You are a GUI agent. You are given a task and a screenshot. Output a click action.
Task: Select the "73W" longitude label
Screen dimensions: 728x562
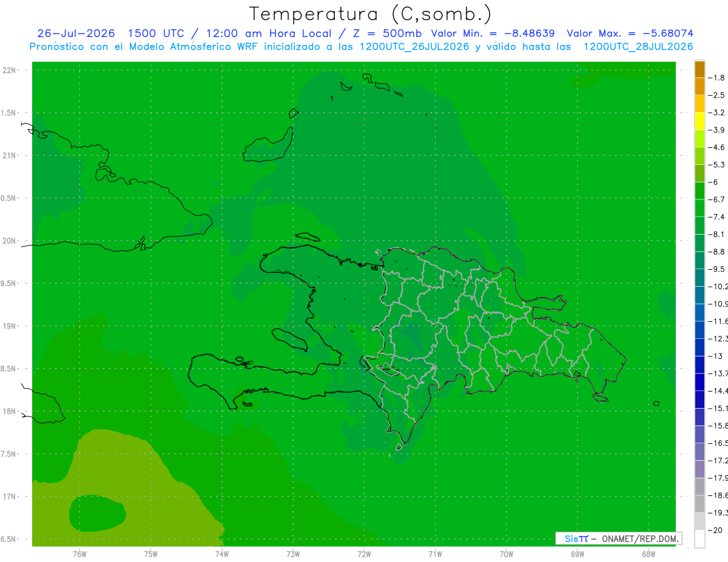pos(293,554)
